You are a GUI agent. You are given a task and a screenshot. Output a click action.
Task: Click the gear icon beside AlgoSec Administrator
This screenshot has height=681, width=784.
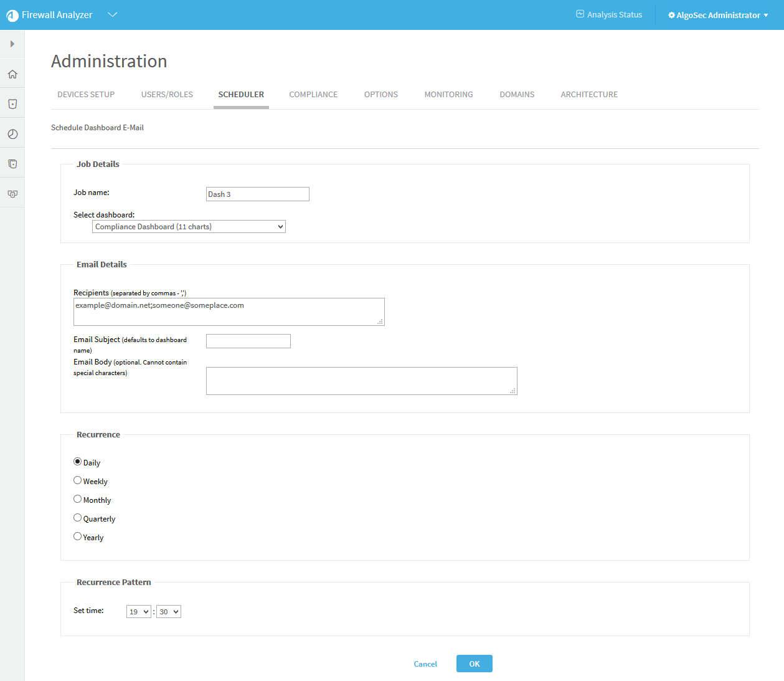click(x=671, y=15)
